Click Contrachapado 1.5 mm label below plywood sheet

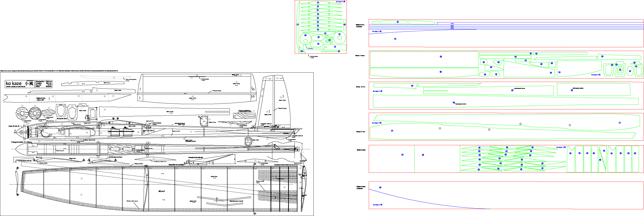tap(313, 57)
